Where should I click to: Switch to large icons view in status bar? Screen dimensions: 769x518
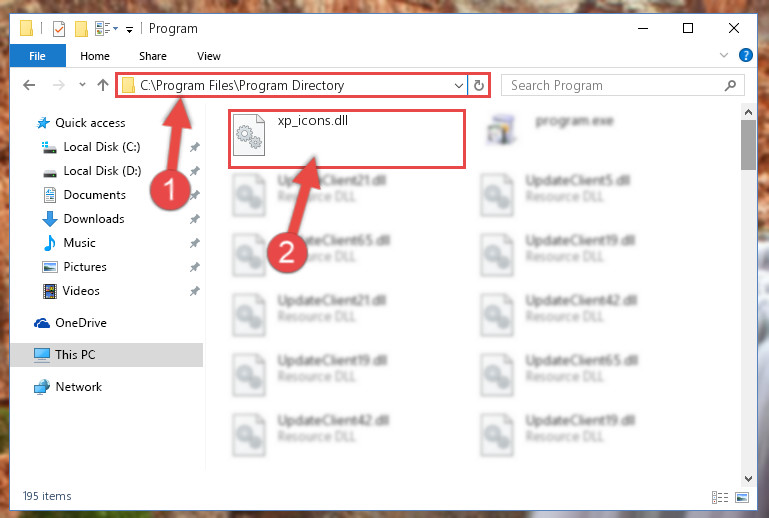(742, 497)
